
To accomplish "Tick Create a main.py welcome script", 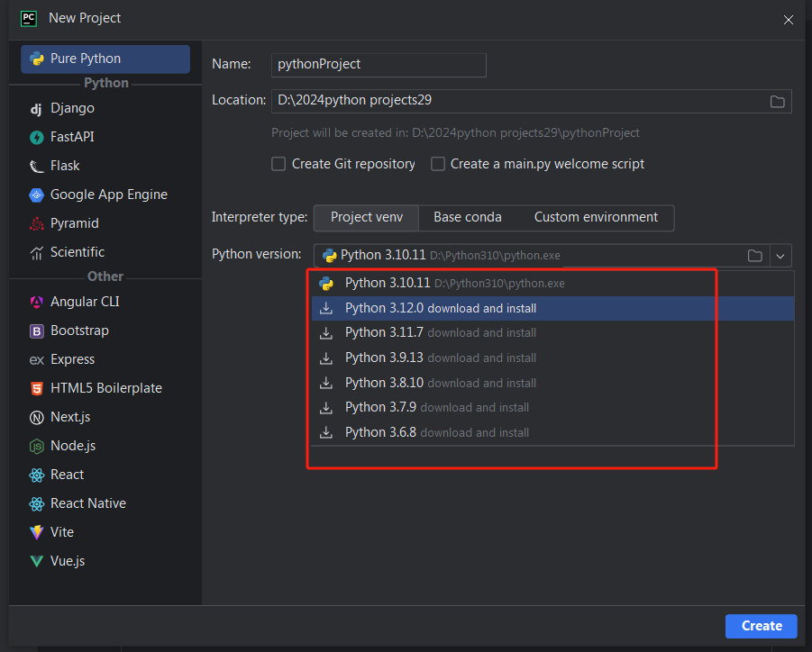I will coord(438,164).
